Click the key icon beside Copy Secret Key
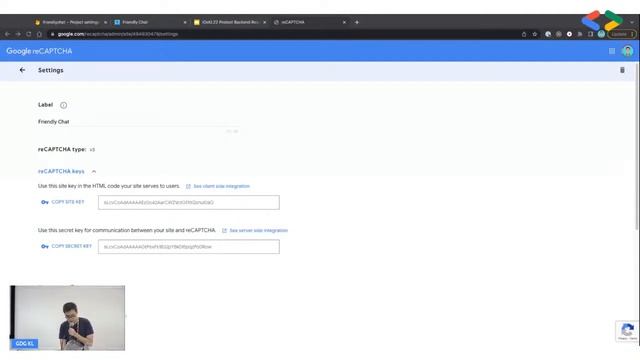The width and height of the screenshot is (640, 360). tap(44, 247)
